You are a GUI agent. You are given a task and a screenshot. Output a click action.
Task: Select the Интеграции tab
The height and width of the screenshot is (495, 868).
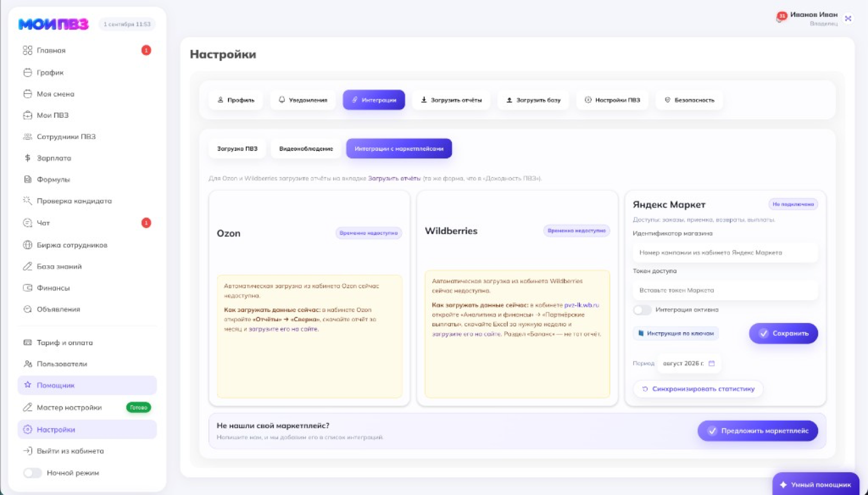tap(374, 100)
